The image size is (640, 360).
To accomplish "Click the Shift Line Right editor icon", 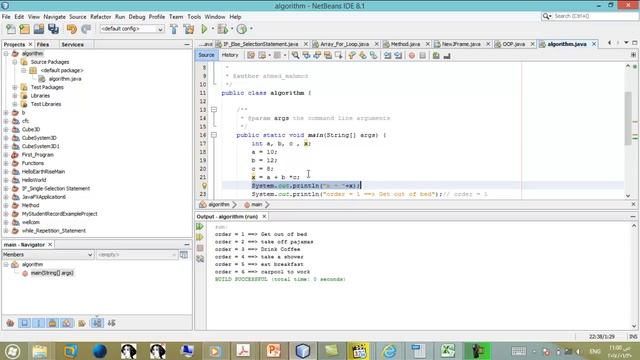I will tap(398, 56).
